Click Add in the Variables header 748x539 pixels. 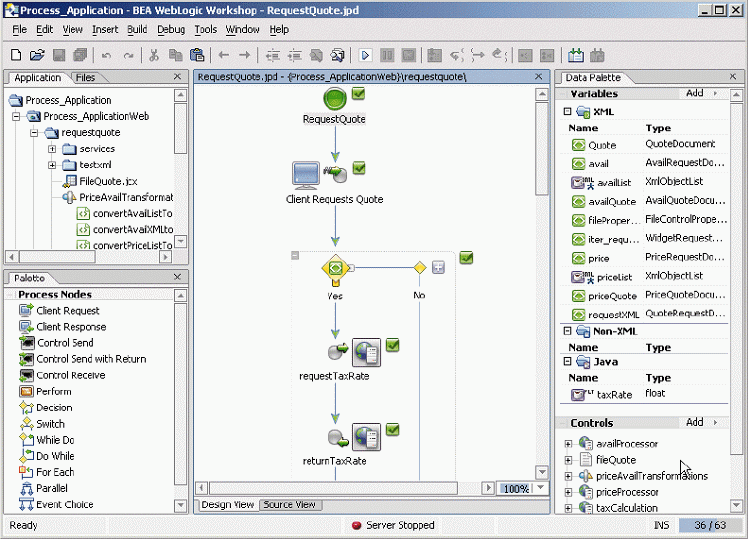coord(695,93)
